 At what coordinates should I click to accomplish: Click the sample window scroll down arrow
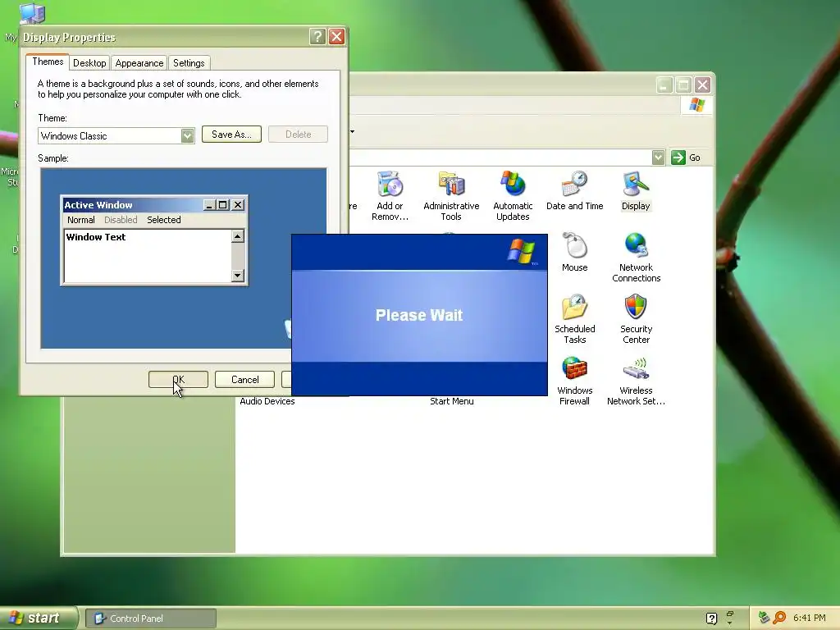tap(238, 276)
